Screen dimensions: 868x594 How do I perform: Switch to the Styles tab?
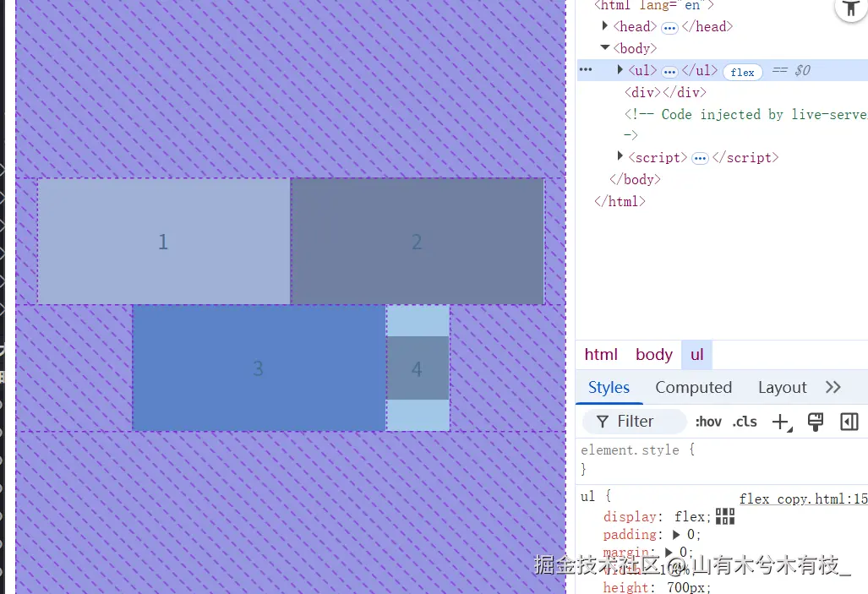(x=609, y=387)
